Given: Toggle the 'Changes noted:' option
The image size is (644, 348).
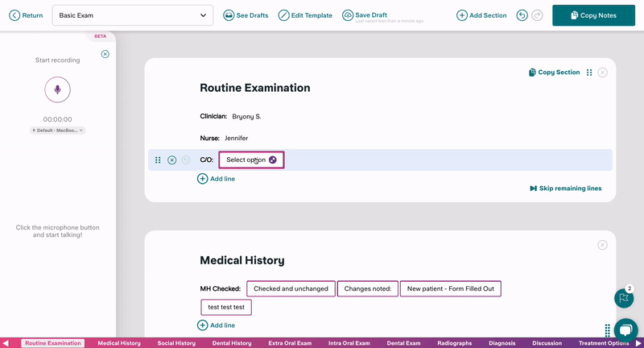Looking at the screenshot, I should coord(367,288).
